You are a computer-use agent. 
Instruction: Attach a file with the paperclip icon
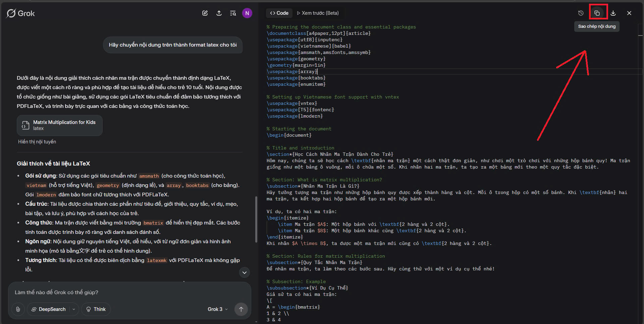18,309
